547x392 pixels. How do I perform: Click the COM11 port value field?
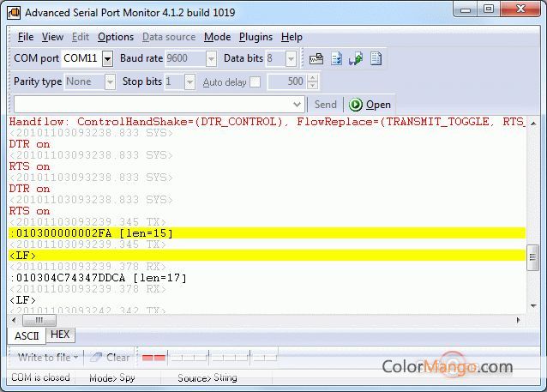point(81,58)
